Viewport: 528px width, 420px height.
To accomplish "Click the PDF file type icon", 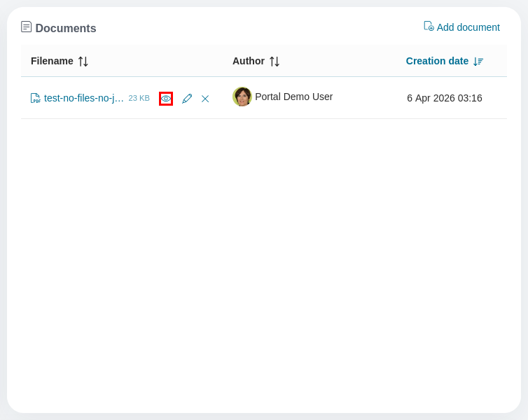I will [35, 98].
